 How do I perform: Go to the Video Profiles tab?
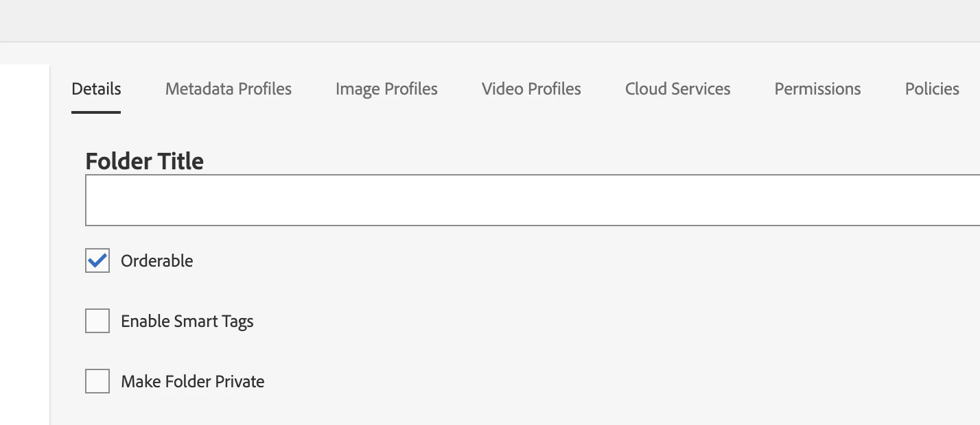point(531,89)
